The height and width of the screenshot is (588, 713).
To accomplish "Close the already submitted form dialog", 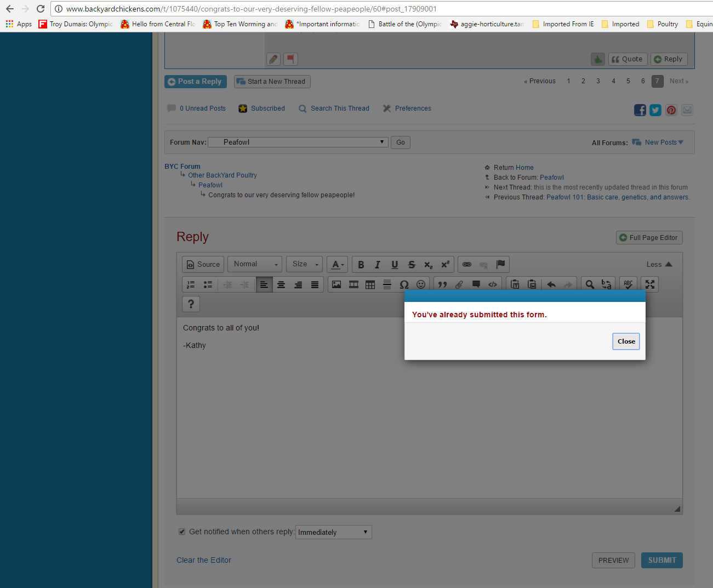I will (626, 341).
